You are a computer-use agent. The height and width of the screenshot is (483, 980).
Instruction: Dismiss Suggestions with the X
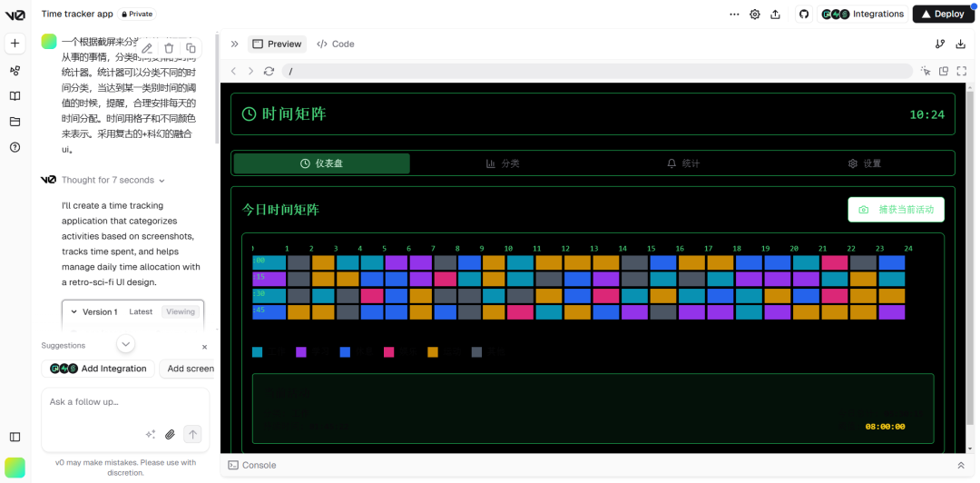(x=204, y=347)
